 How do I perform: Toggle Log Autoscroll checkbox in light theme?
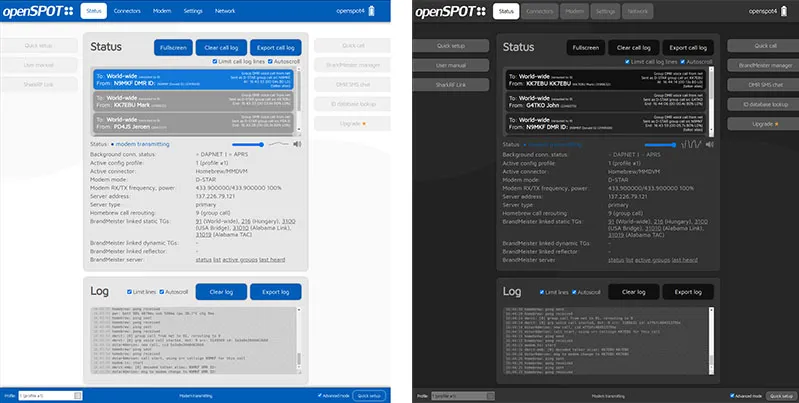(162, 292)
